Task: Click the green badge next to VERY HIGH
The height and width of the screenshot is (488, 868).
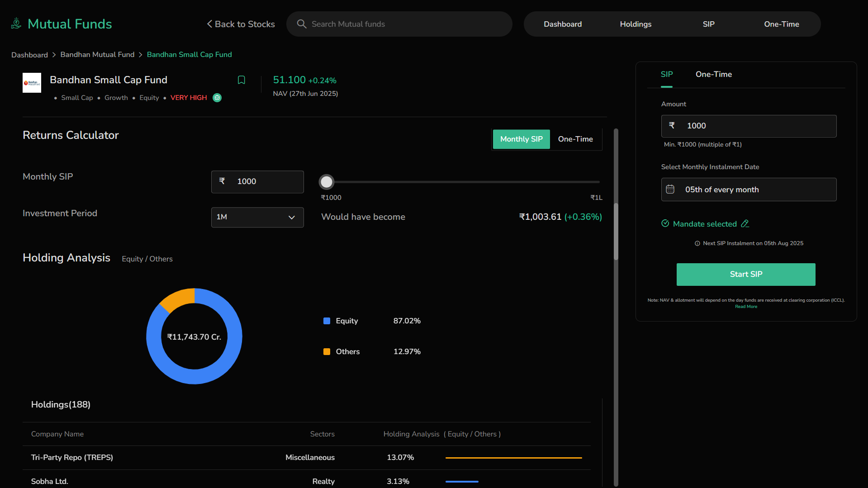Action: pos(217,98)
